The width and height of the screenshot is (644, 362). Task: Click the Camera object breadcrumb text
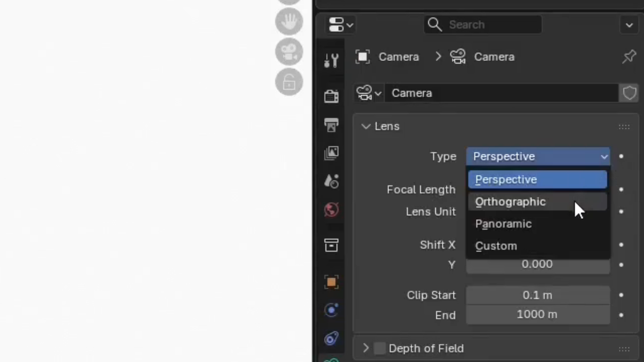[x=399, y=57]
